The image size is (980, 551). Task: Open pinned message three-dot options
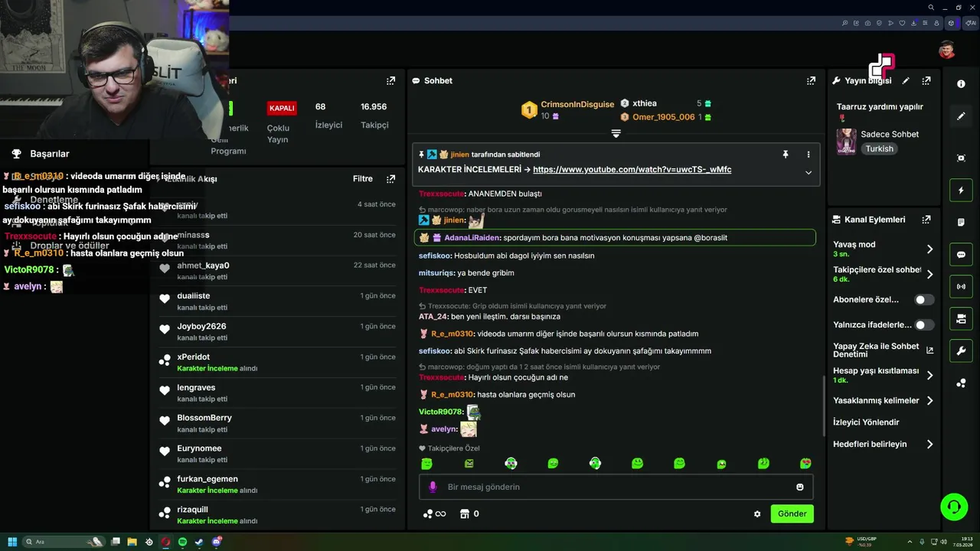pos(808,154)
